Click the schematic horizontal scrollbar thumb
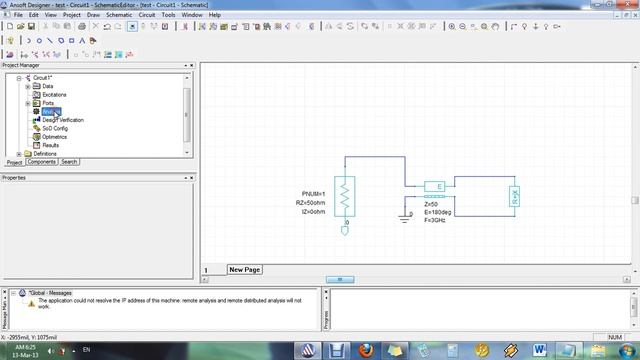 [340, 280]
